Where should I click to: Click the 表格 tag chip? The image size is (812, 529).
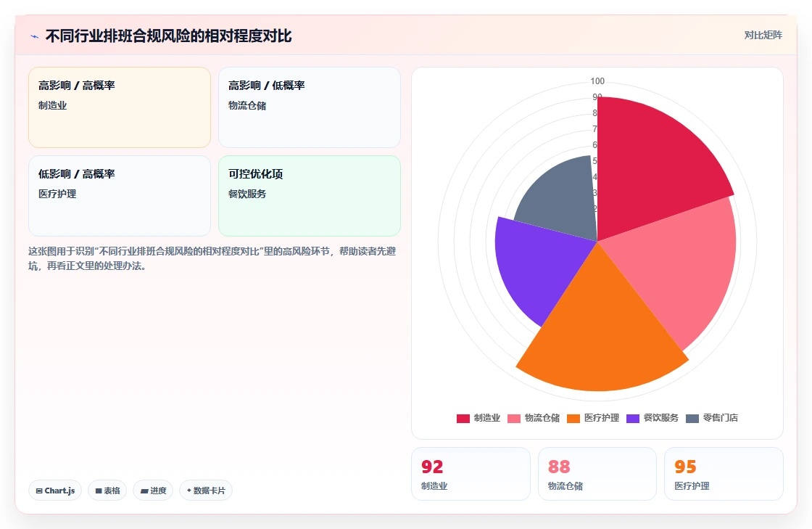point(107,490)
